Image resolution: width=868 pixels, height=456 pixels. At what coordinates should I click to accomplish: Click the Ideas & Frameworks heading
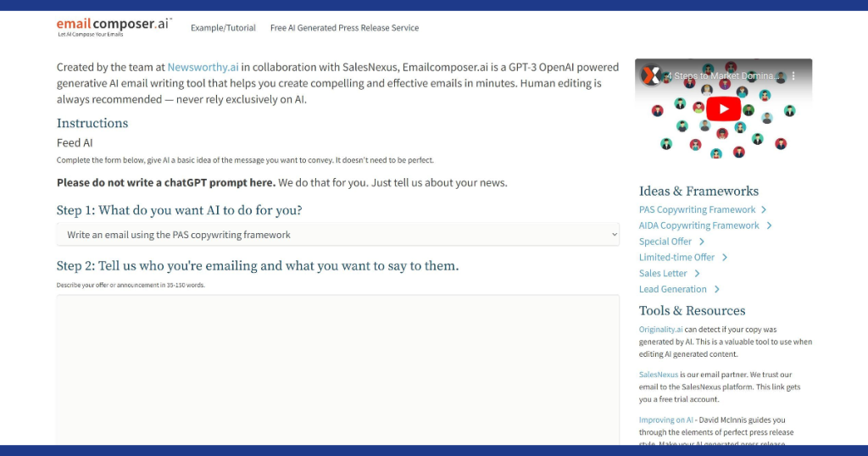[x=698, y=191]
